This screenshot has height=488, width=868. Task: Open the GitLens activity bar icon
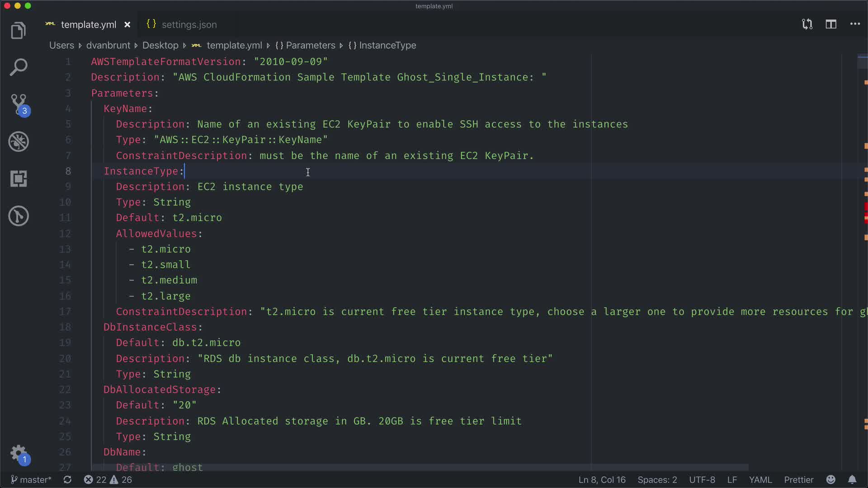click(x=19, y=216)
